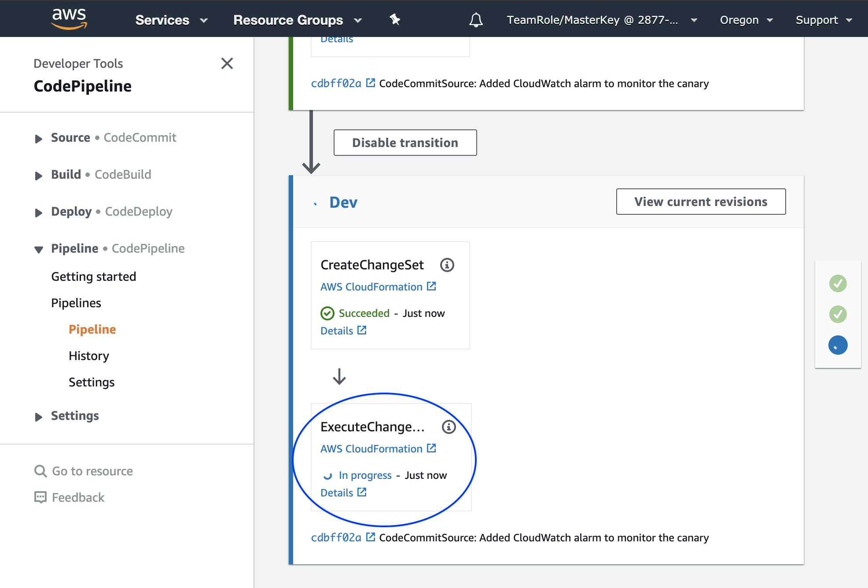Screen dimensions: 868x588
Task: Click the Go to resource search icon
Action: [x=40, y=471]
